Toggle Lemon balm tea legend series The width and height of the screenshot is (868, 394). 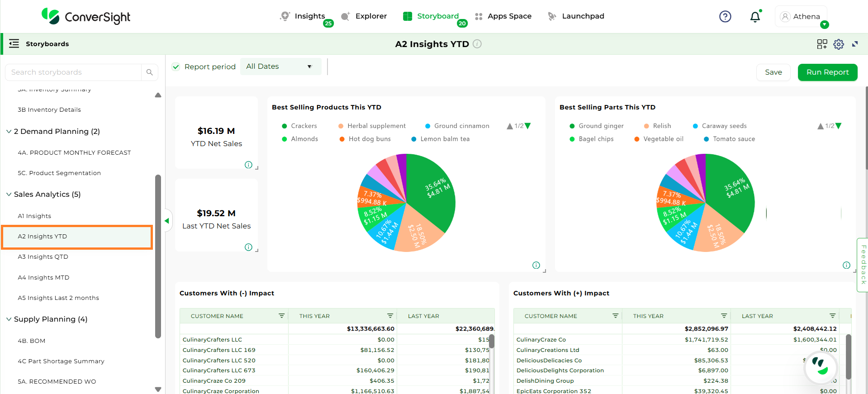[x=441, y=139]
